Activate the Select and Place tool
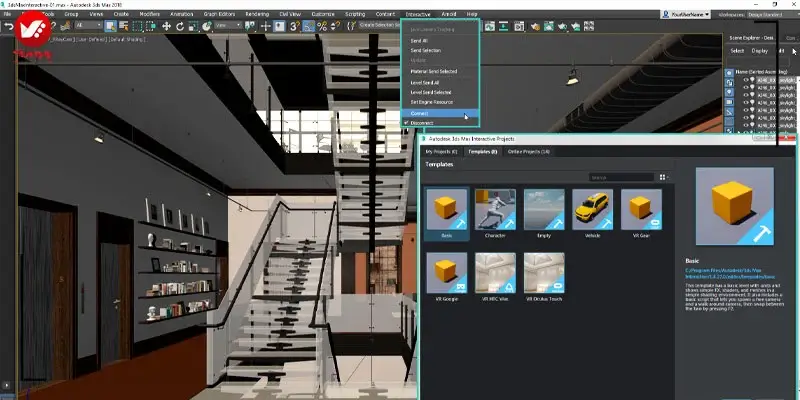 206,26
